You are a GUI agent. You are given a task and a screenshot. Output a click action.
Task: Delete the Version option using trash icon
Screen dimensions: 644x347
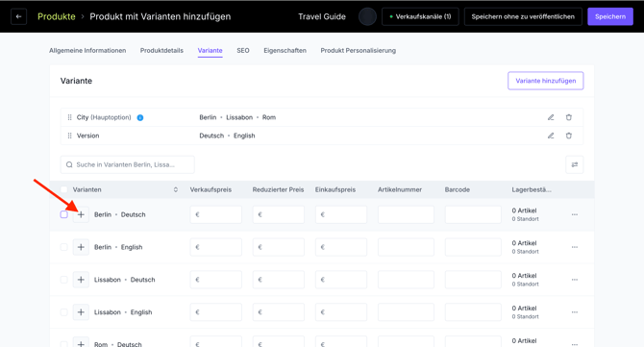569,136
